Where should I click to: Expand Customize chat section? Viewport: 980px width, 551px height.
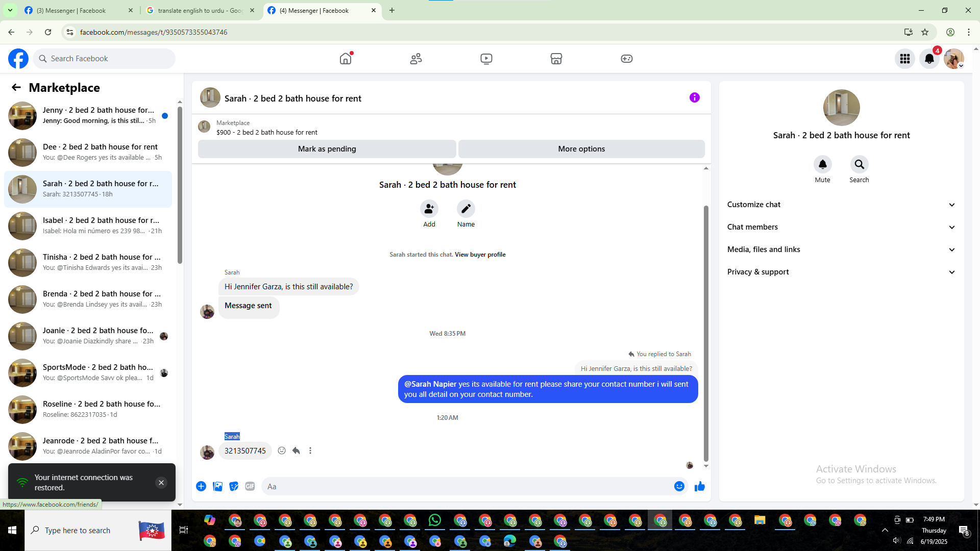pos(841,205)
